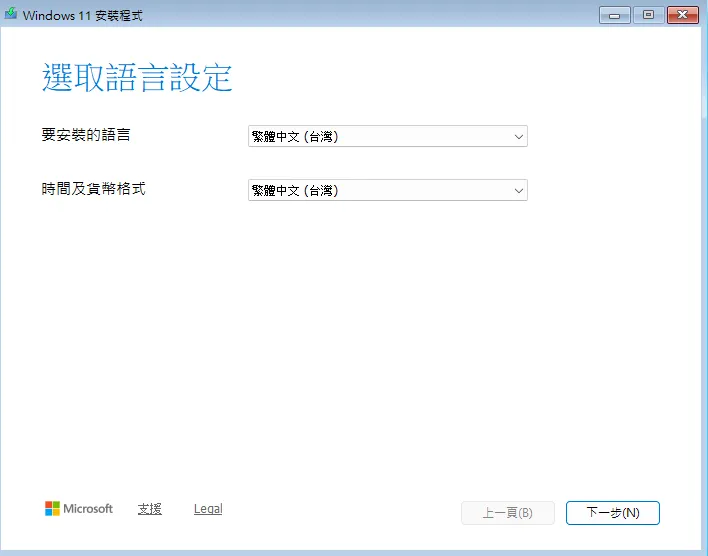
Task: Click the 下一步(N) button
Action: point(612,513)
